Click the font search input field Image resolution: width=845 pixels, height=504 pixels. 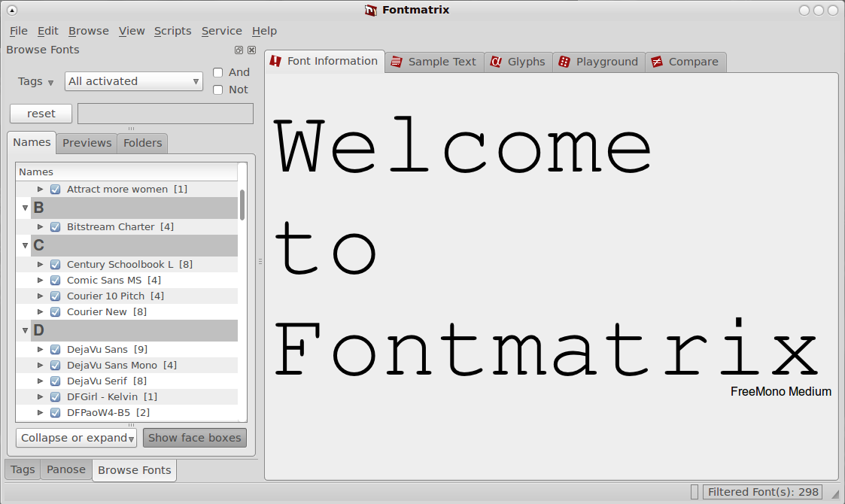tap(166, 114)
